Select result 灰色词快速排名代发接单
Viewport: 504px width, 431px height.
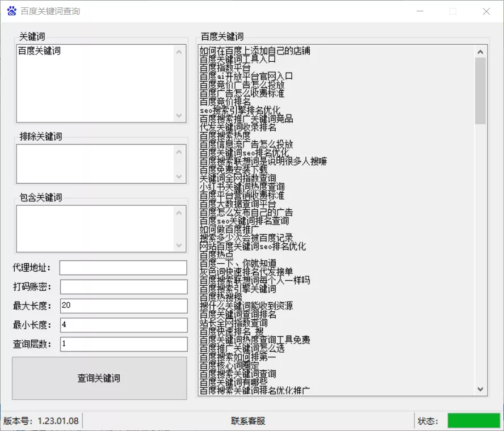[x=246, y=272]
